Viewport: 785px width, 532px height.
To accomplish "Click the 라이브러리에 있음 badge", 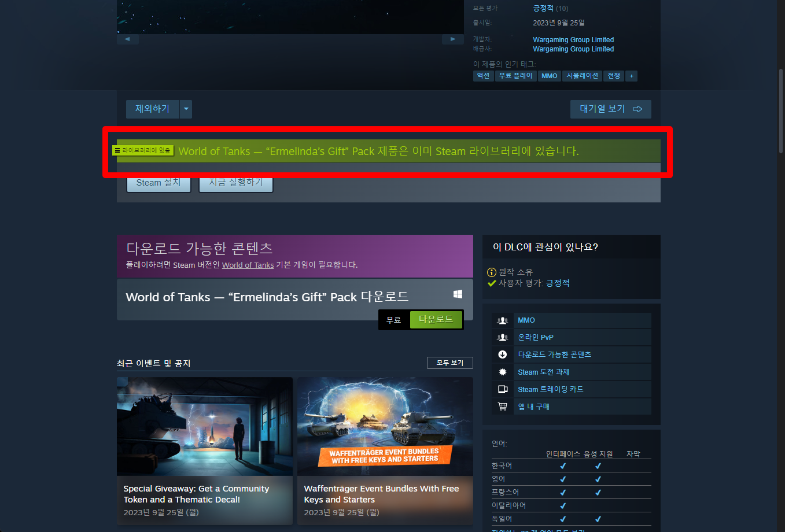I will (x=143, y=150).
